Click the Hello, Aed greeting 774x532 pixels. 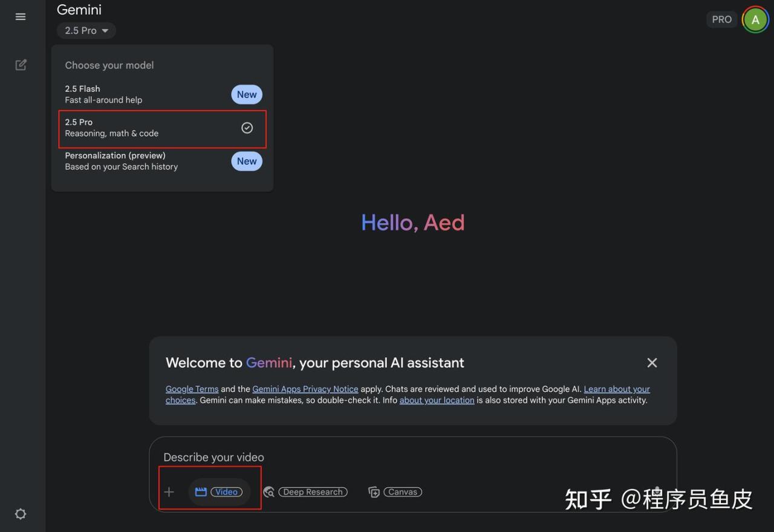[413, 222]
